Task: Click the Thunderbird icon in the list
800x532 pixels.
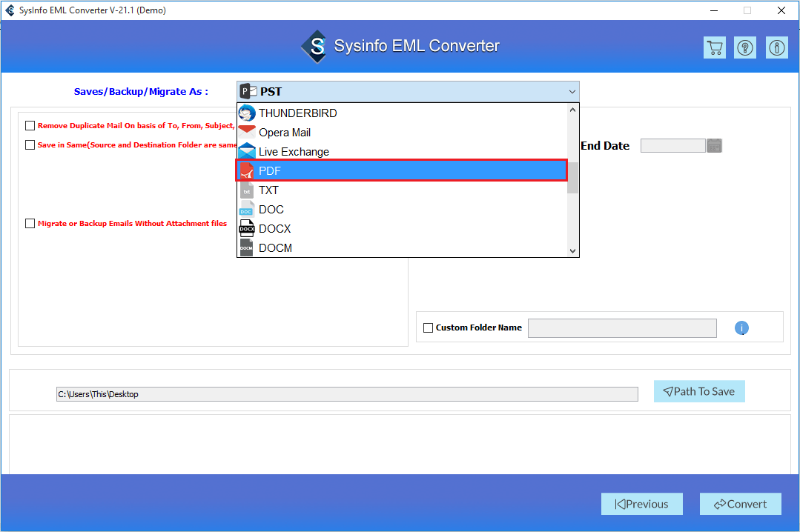Action: [x=247, y=113]
